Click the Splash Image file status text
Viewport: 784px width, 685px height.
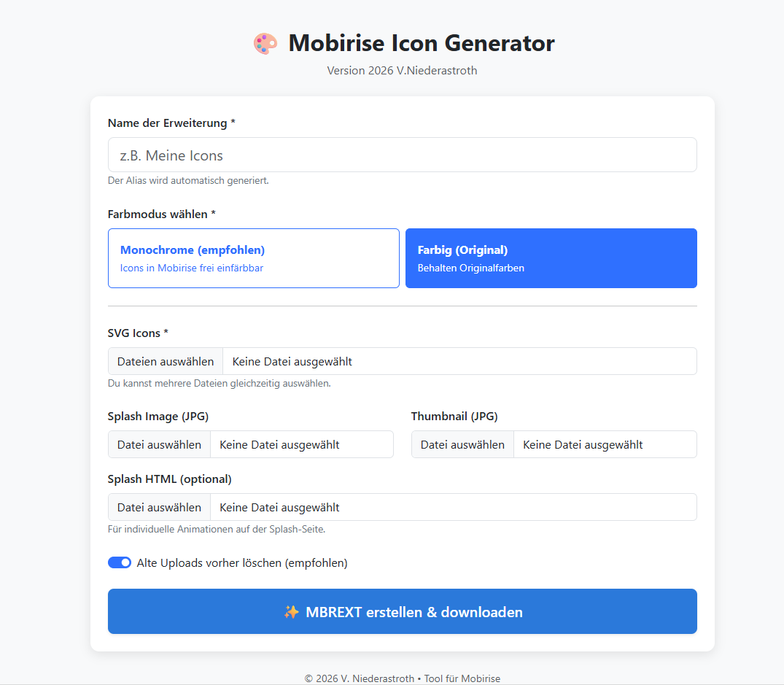[x=279, y=444]
